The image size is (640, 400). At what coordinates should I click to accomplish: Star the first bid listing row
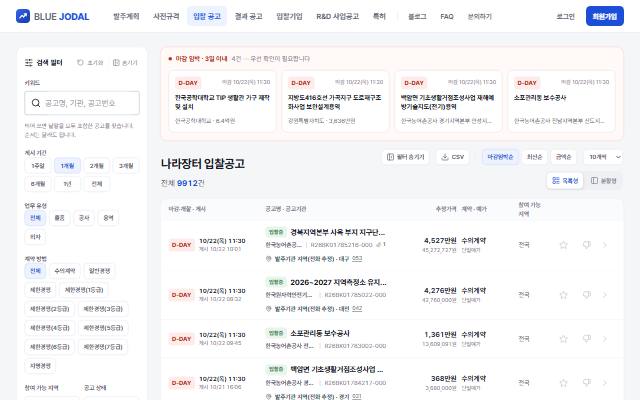563,245
